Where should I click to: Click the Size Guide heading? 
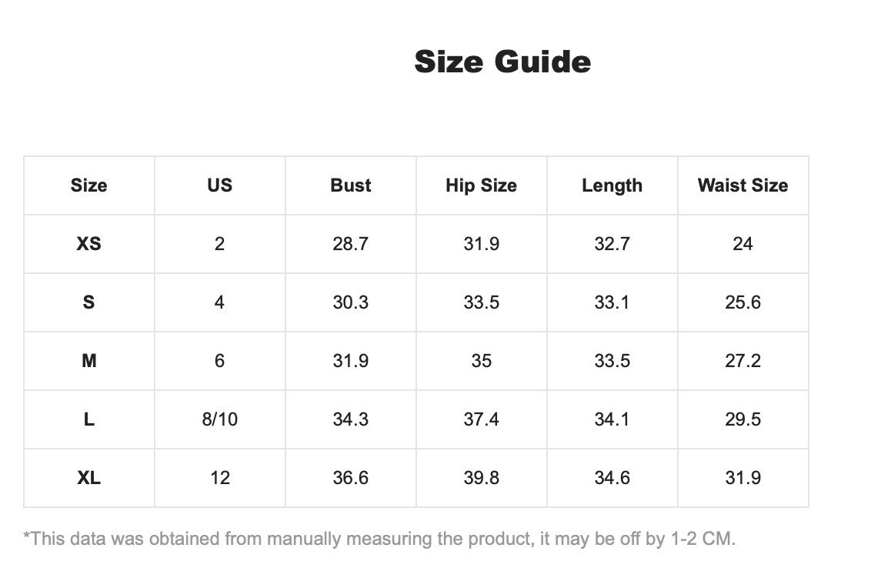502,62
